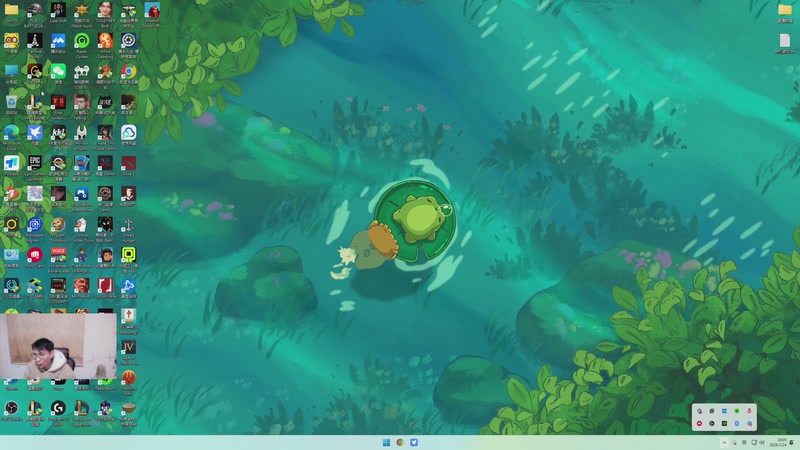Image resolution: width=800 pixels, height=450 pixels.
Task: Open the volume control in taskbar
Action: (762, 442)
